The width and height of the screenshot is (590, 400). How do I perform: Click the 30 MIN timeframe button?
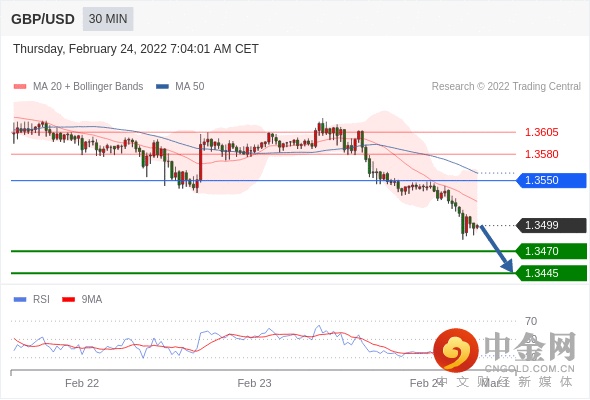coord(108,19)
